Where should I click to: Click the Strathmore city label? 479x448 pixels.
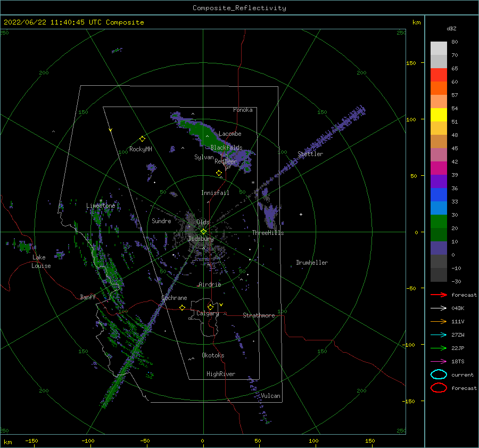(259, 315)
